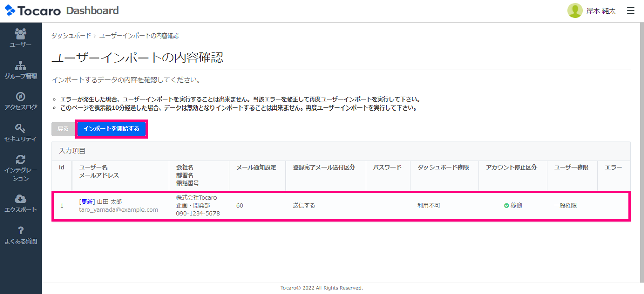Click the green active status check icon
Viewport: 644px width, 294px height.
point(506,206)
